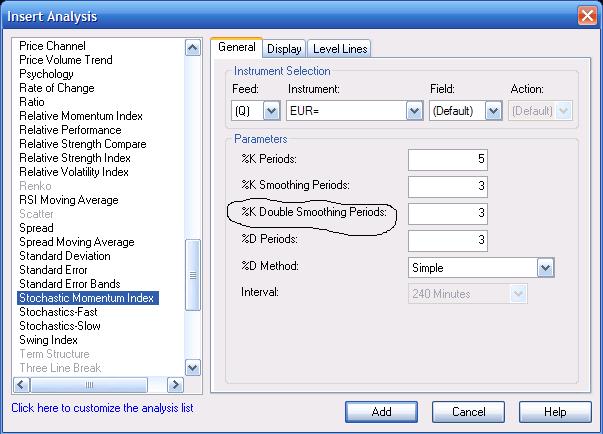Image resolution: width=603 pixels, height=434 pixels.
Task: Select Relative Volatility Index
Action: point(74,172)
